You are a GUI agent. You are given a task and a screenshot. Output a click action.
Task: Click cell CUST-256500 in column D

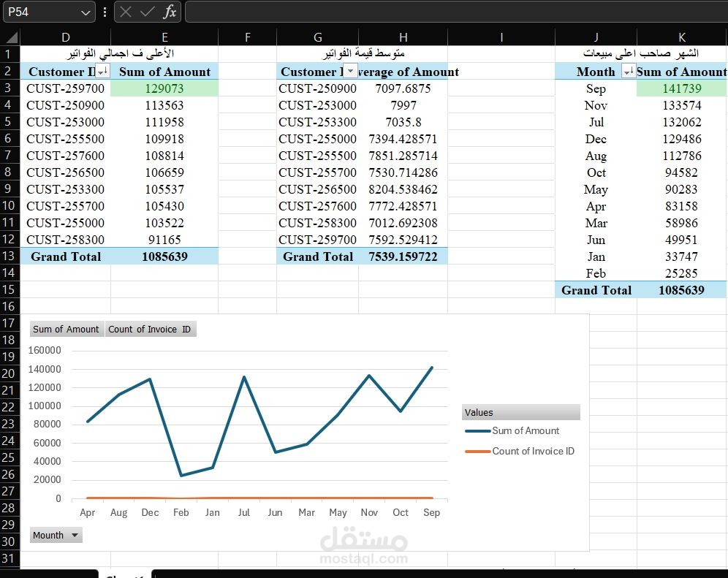(x=66, y=172)
